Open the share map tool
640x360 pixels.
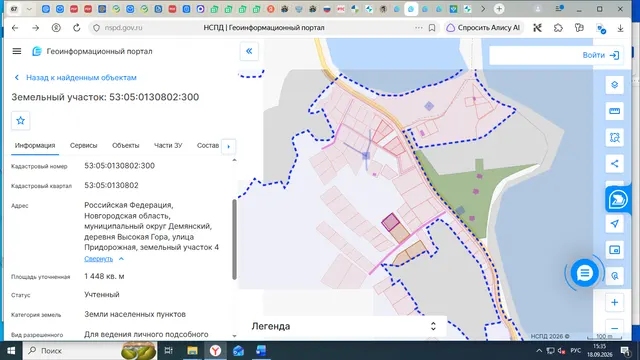pyautogui.click(x=614, y=164)
